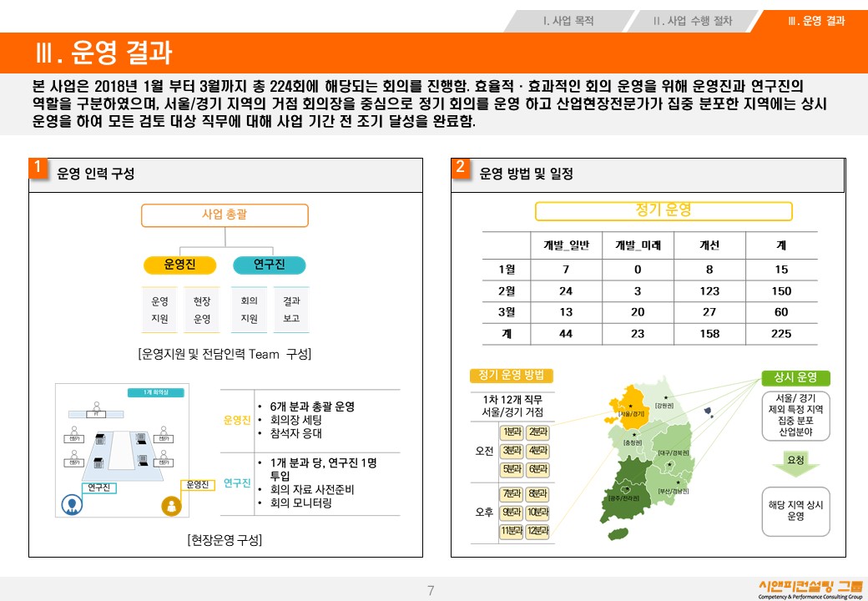Click the 결과 보고 box
868x601 pixels.
point(291,310)
